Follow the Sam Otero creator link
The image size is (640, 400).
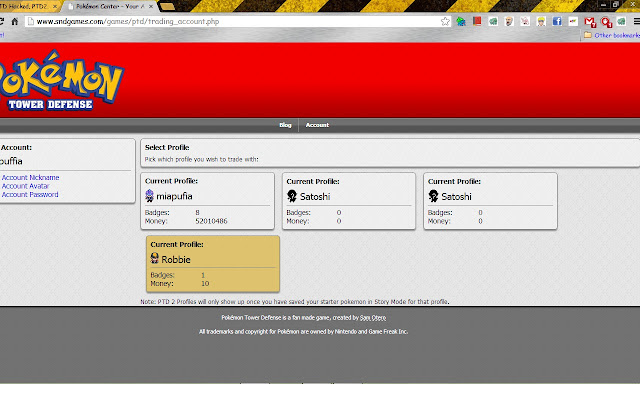[373, 318]
